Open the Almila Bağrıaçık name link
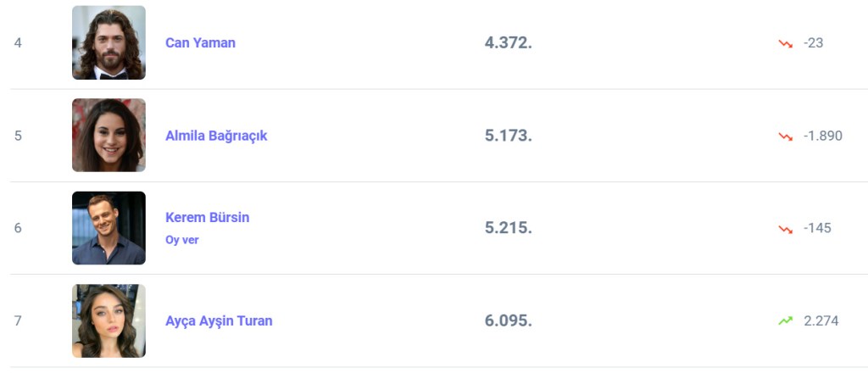Image resolution: width=868 pixels, height=373 pixels. [x=216, y=136]
